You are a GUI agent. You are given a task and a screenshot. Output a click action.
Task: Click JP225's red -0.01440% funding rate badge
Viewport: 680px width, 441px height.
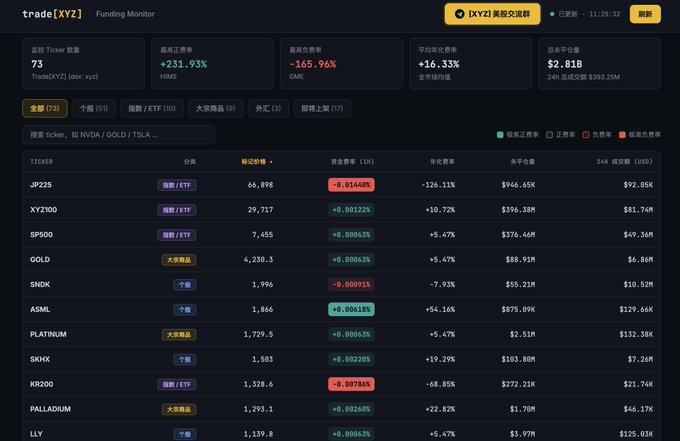coord(351,185)
